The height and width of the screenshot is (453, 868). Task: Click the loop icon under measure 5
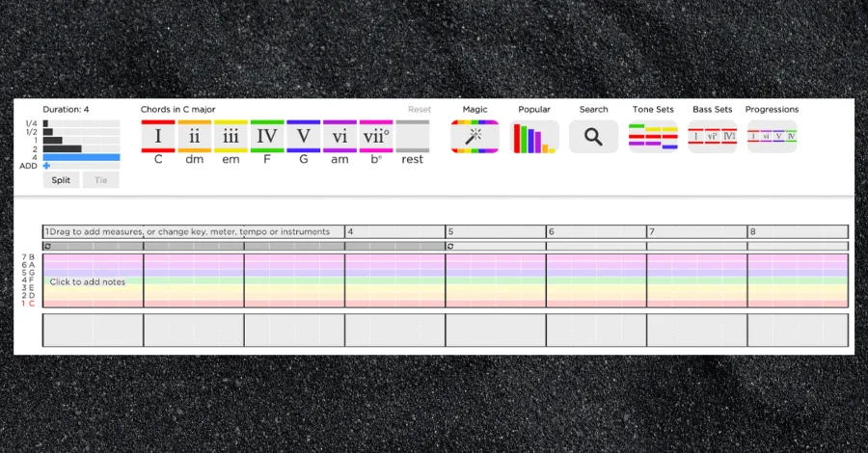[x=450, y=246]
